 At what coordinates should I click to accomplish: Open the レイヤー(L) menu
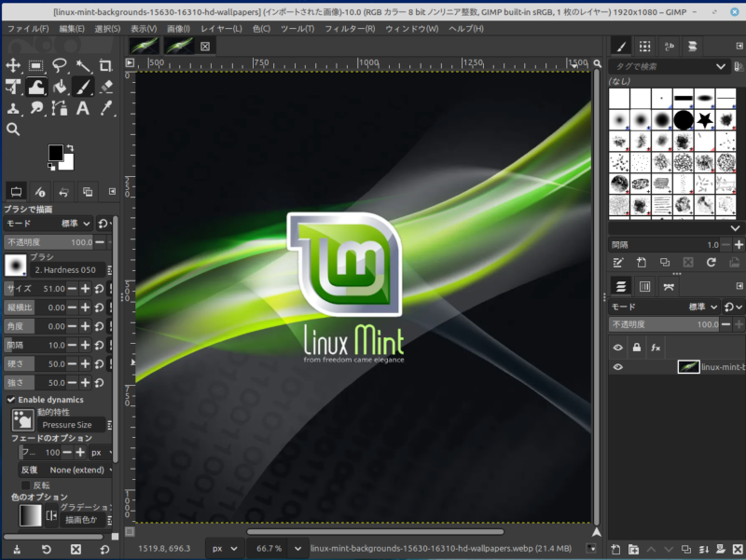click(221, 29)
